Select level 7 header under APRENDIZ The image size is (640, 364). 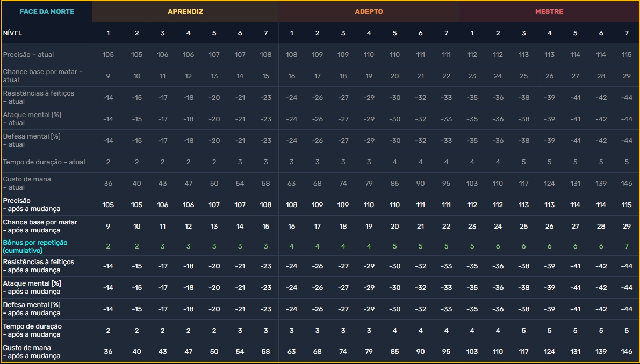click(x=265, y=33)
